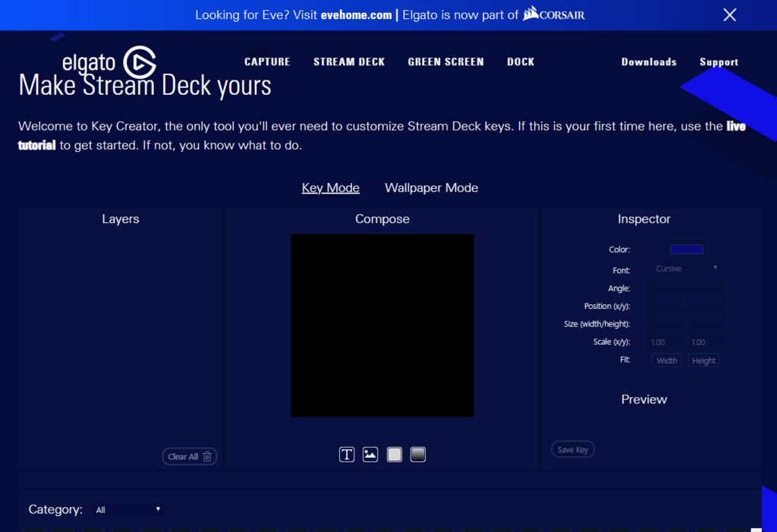Click the Scale x field showing 1.00
The width and height of the screenshot is (777, 532).
click(x=666, y=342)
